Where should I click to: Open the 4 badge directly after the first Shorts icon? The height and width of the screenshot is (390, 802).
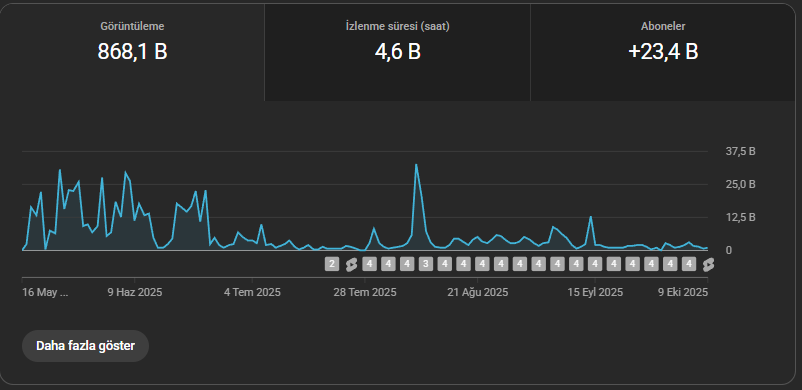coord(369,264)
